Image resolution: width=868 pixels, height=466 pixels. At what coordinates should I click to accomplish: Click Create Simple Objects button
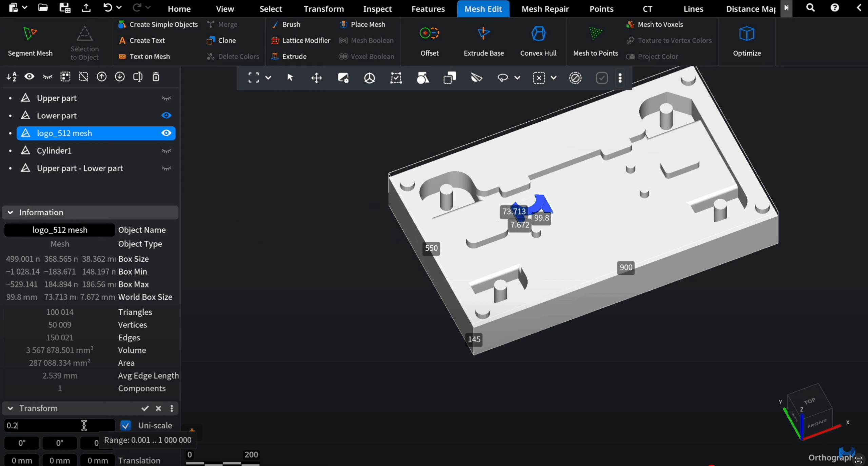pos(158,24)
